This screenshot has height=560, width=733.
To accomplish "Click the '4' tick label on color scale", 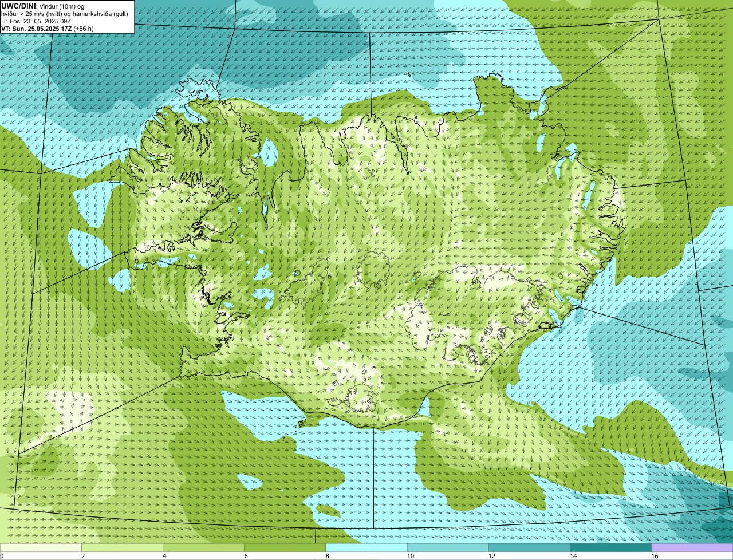I will coord(164,556).
